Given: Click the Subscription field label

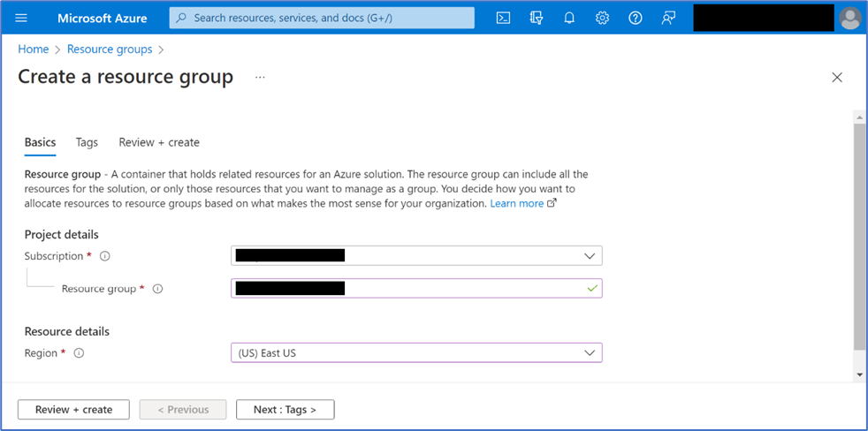Looking at the screenshot, I should [x=54, y=256].
